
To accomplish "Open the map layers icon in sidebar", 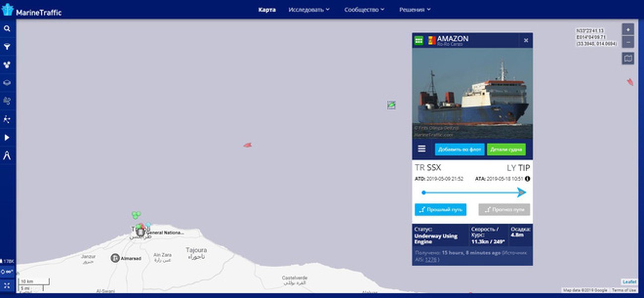I will (7, 83).
